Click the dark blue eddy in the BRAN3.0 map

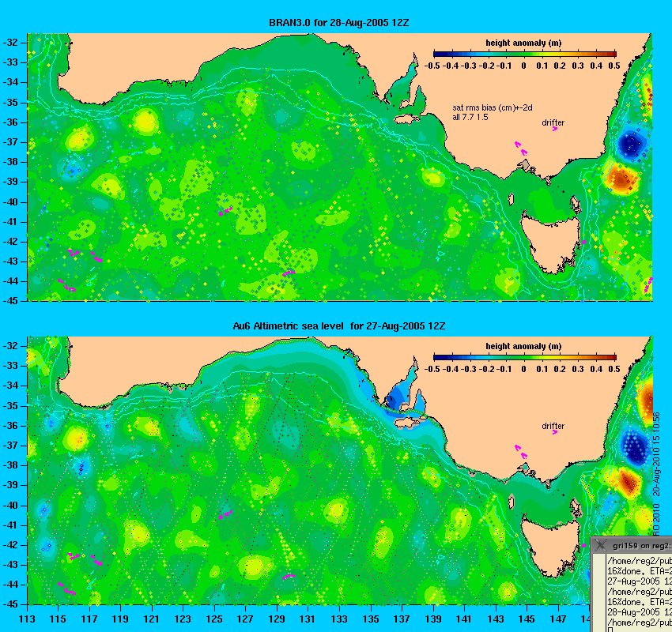pos(632,145)
